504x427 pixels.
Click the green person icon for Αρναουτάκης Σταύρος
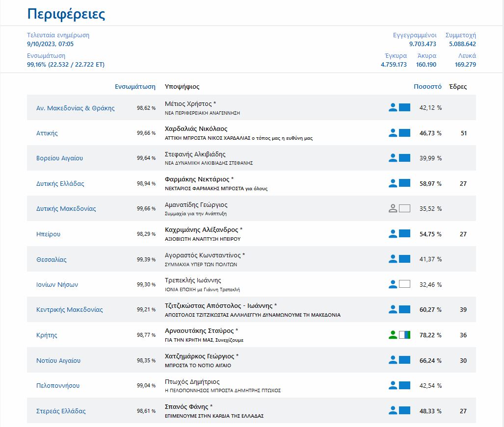point(393,335)
